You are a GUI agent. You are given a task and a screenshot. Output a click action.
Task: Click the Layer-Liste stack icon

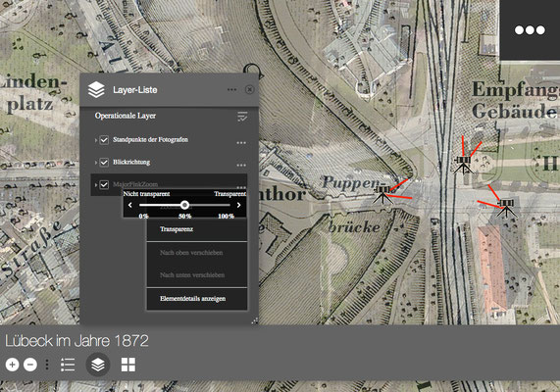pyautogui.click(x=96, y=89)
